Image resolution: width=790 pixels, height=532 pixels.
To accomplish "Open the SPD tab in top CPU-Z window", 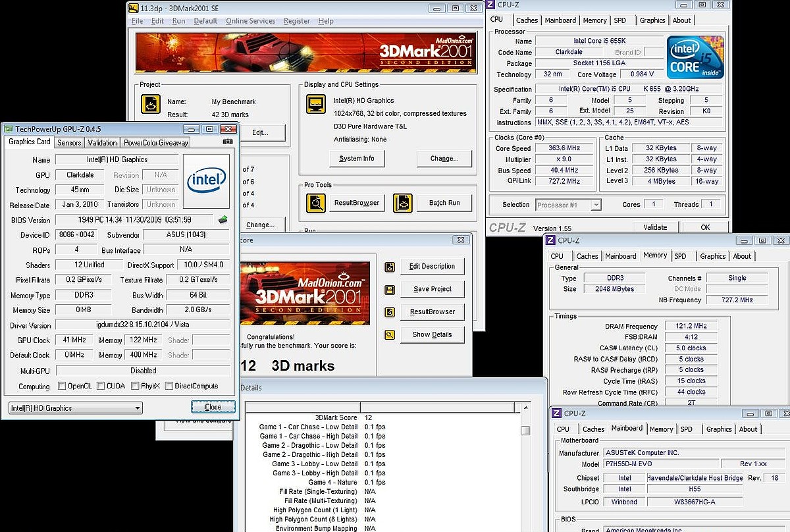I will coord(620,20).
